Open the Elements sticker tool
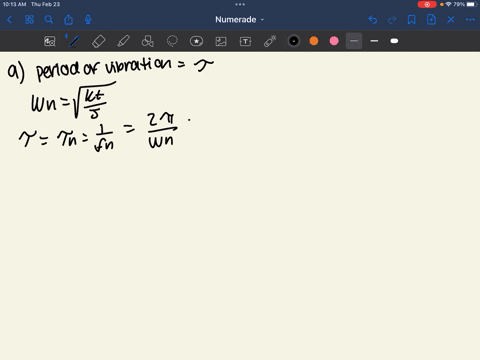This screenshot has width=480, height=360. coord(196,41)
